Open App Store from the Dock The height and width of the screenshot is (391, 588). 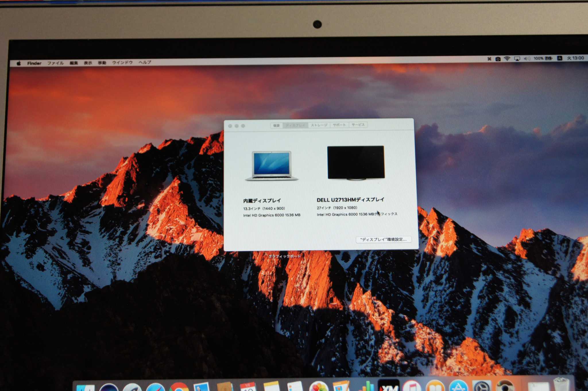coord(459,386)
